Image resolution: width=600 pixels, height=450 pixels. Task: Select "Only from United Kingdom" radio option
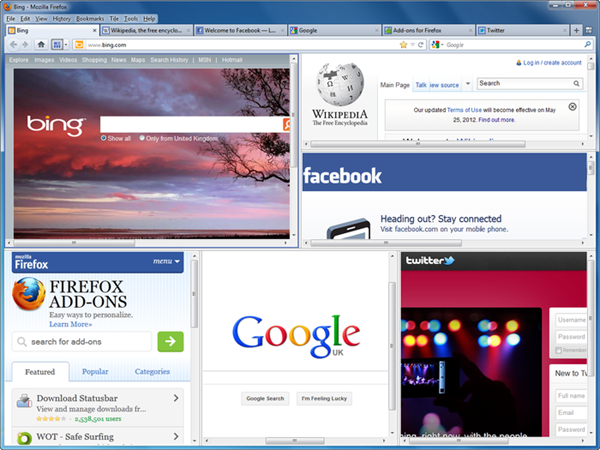coord(143,138)
